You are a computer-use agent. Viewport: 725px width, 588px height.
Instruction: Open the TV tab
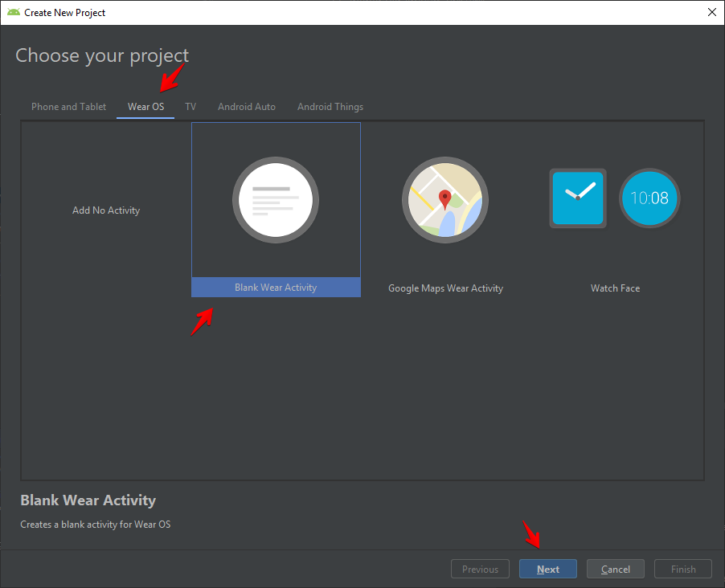[x=190, y=107]
